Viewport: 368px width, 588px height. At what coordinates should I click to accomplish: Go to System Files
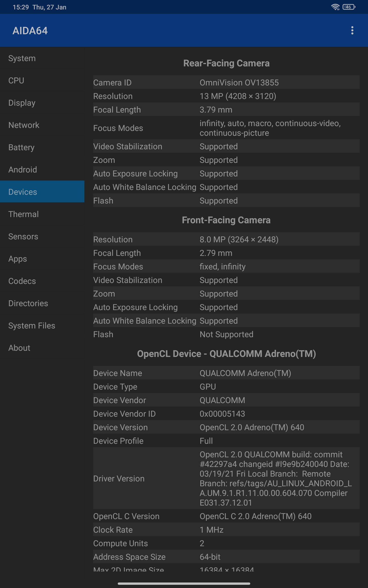[42, 326]
